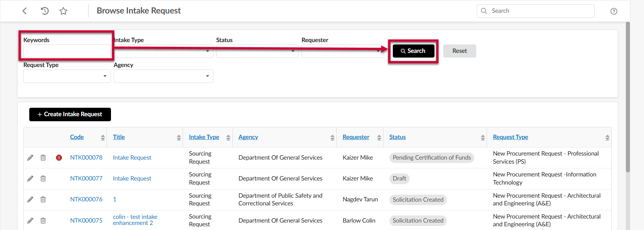Open Intake Request title of NTK000077
The height and width of the screenshot is (230, 644).
(x=132, y=178)
